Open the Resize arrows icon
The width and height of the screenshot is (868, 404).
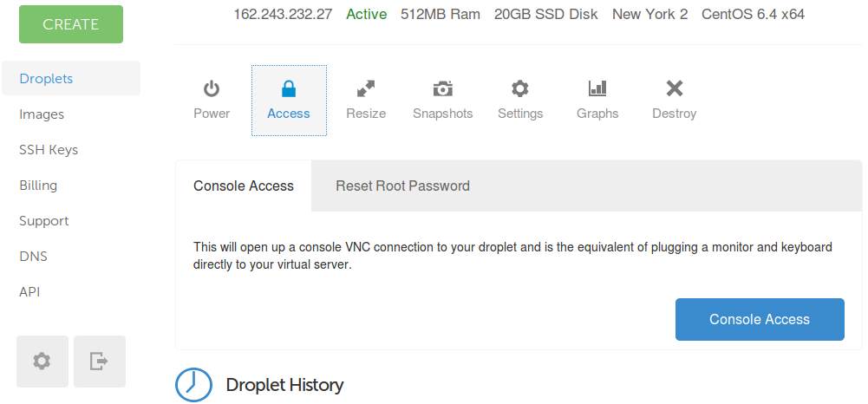pyautogui.click(x=366, y=88)
